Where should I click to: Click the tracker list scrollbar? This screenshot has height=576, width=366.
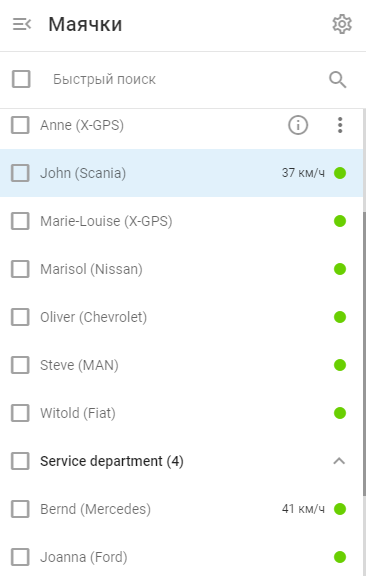(364, 353)
